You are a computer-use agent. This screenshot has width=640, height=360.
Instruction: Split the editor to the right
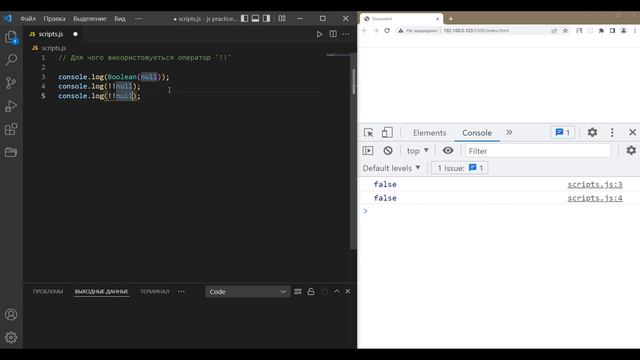tap(333, 34)
